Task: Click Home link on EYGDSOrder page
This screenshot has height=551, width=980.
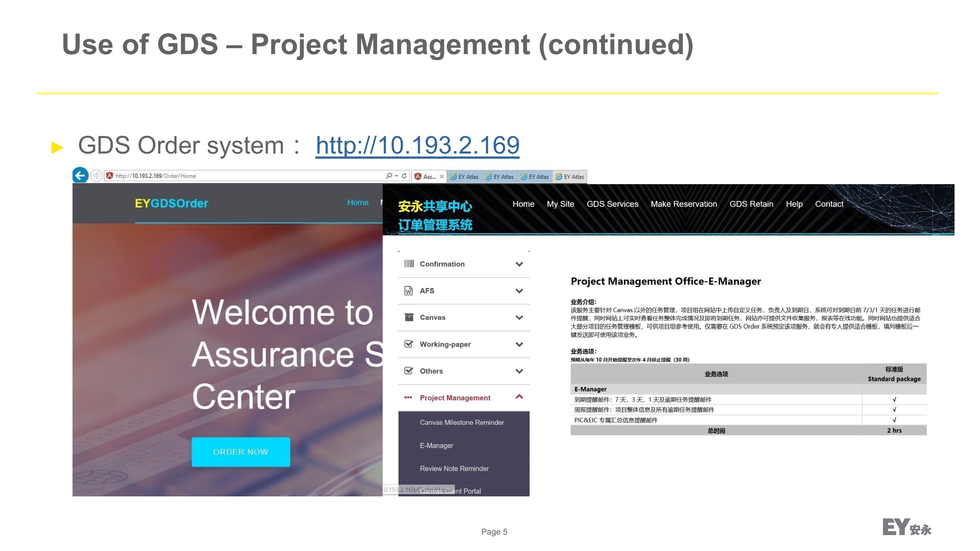Action: tap(358, 203)
